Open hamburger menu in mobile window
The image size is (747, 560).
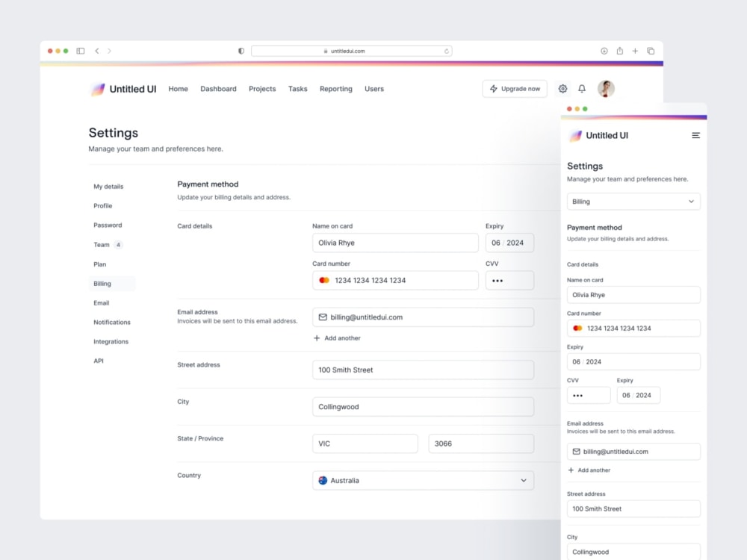[695, 136]
